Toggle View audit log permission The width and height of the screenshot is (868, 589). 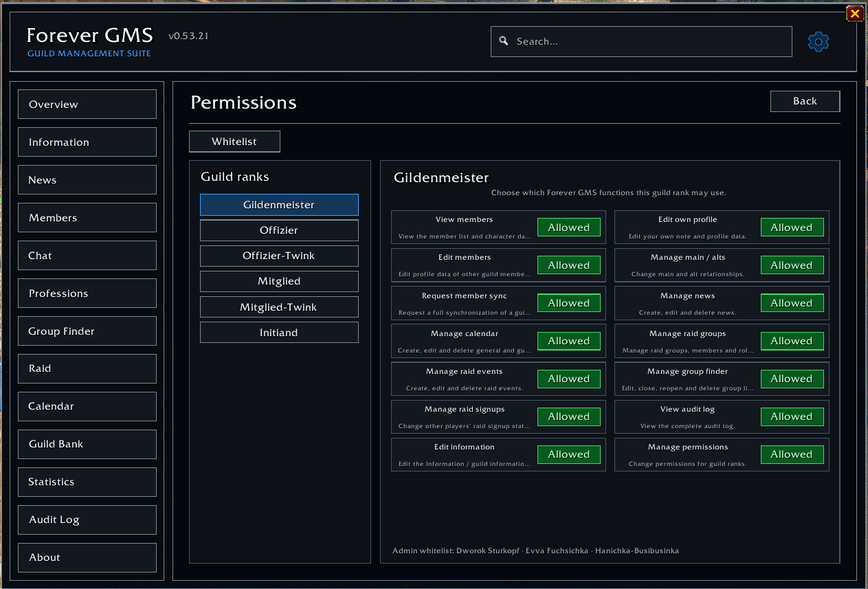[792, 416]
